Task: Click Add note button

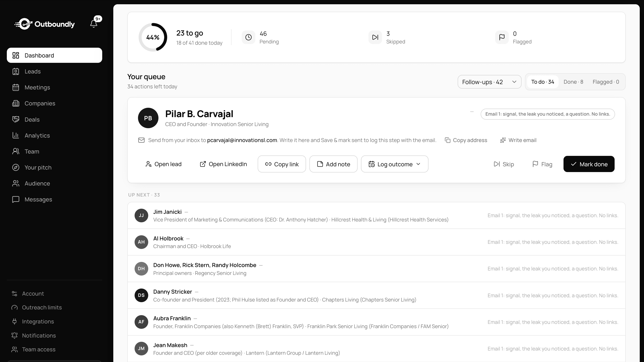Action: point(333,164)
